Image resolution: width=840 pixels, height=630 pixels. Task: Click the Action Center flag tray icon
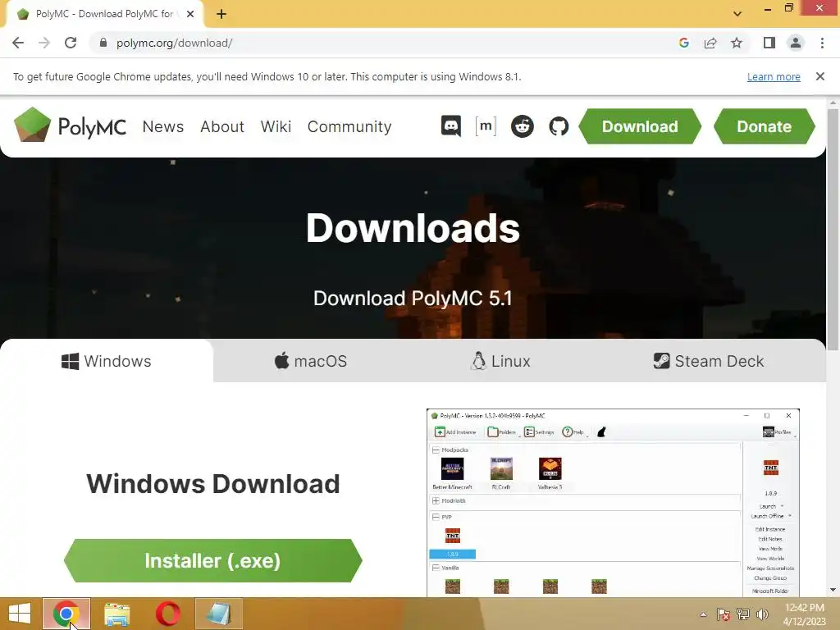724,614
